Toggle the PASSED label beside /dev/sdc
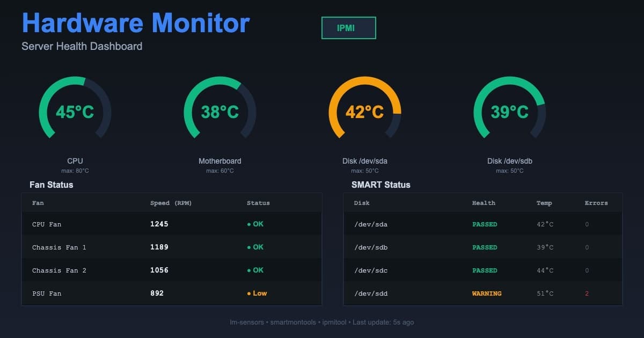The height and width of the screenshot is (338, 644). coord(485,270)
